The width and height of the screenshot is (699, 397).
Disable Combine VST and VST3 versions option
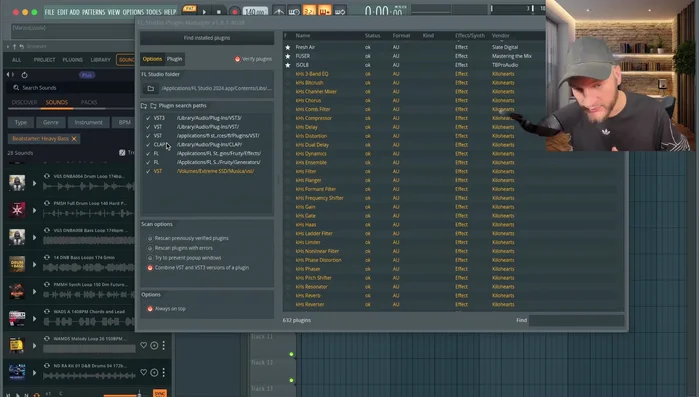[x=150, y=268]
